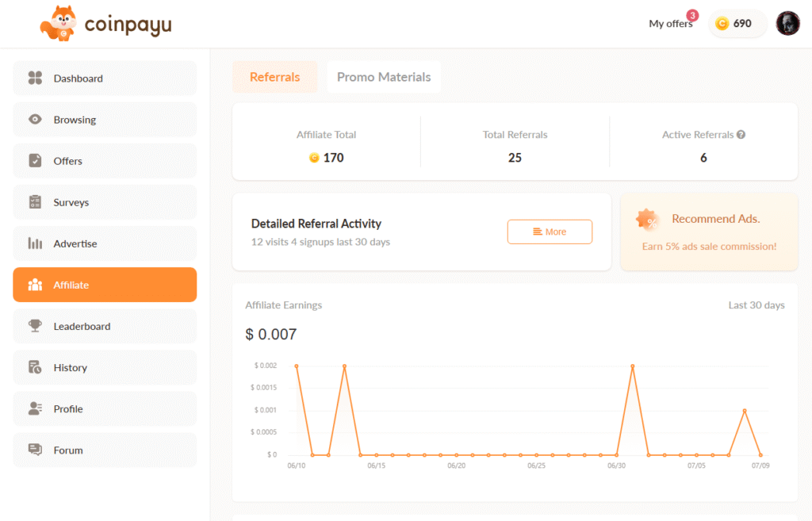The image size is (812, 521).
Task: Click the 'Last 30 days' label
Action: 756,305
